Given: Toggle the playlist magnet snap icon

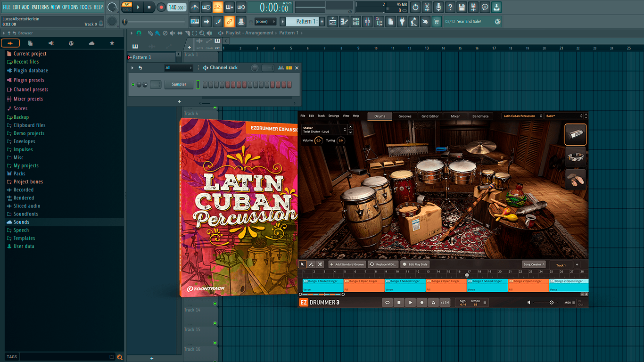Looking at the screenshot, I should [139, 33].
